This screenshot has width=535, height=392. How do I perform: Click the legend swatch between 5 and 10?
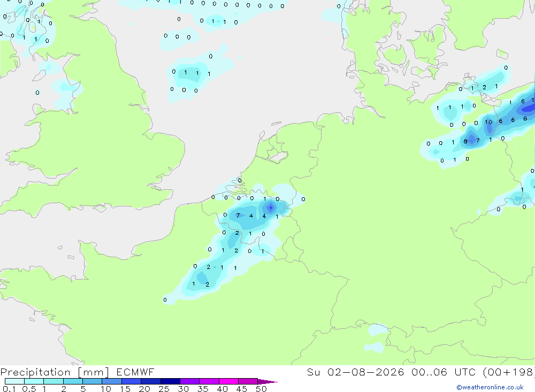[x=92, y=381]
